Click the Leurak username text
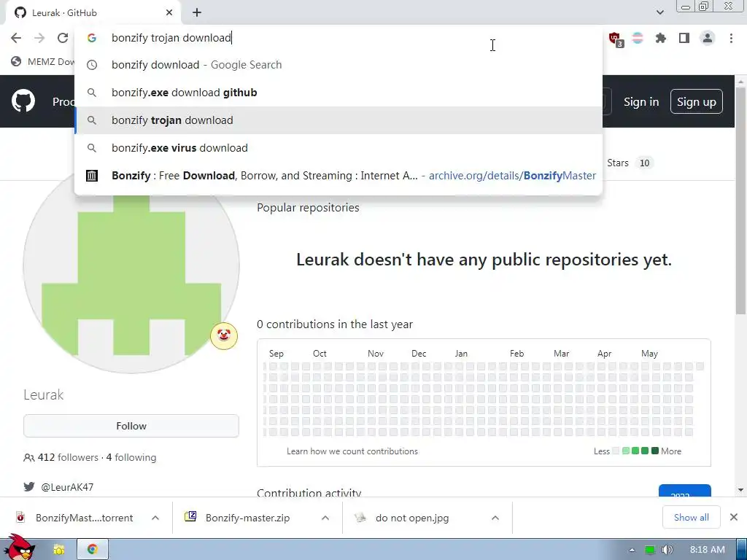The image size is (747, 560). pyautogui.click(x=43, y=394)
